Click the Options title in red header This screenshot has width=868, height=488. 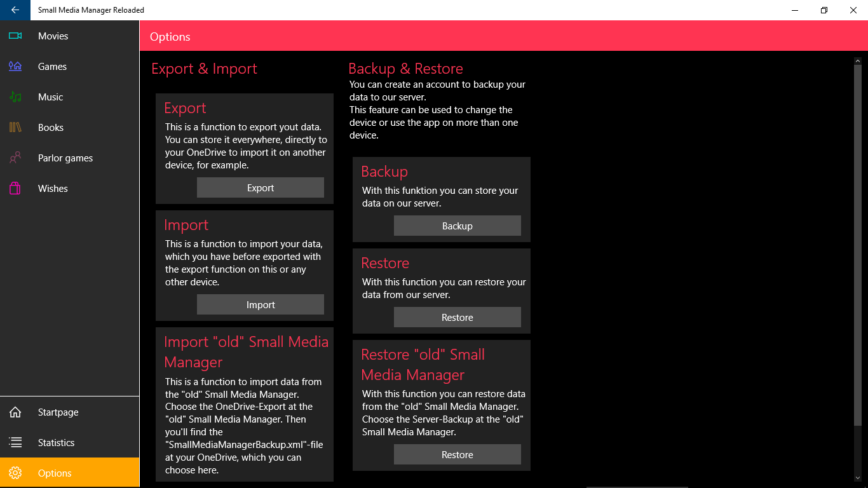(x=170, y=37)
